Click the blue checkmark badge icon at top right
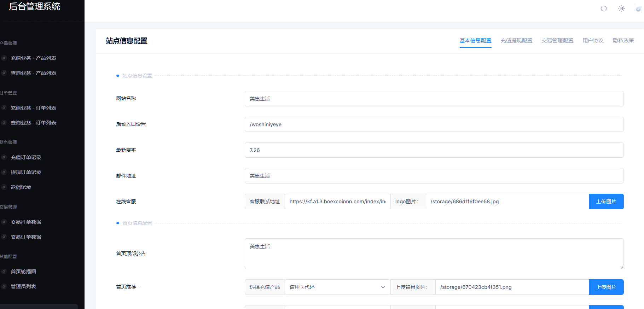Viewport: 644px width, 309px height. coord(638,9)
